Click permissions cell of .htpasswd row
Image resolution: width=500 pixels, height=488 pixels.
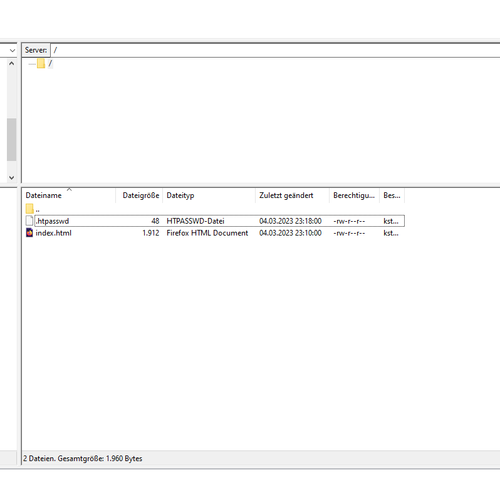pos(349,221)
